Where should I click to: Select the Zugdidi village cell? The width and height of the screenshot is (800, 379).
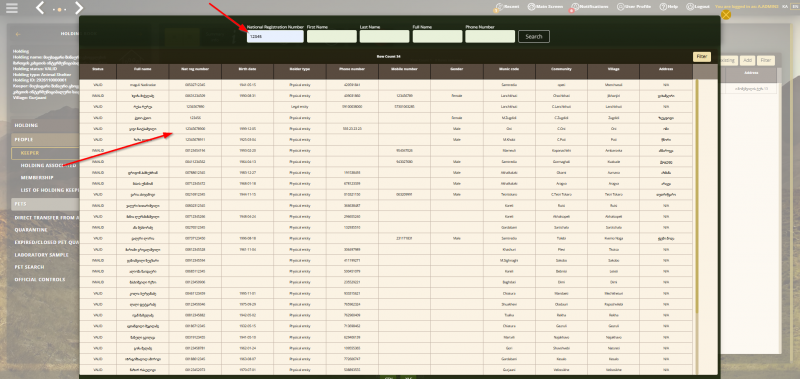click(x=614, y=118)
